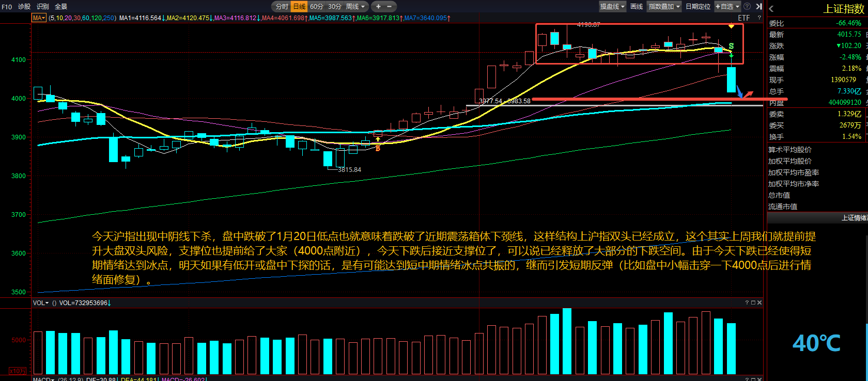Maximize the VOL indicator panel
Viewport: 868px width, 381px height.
pyautogui.click(x=753, y=303)
